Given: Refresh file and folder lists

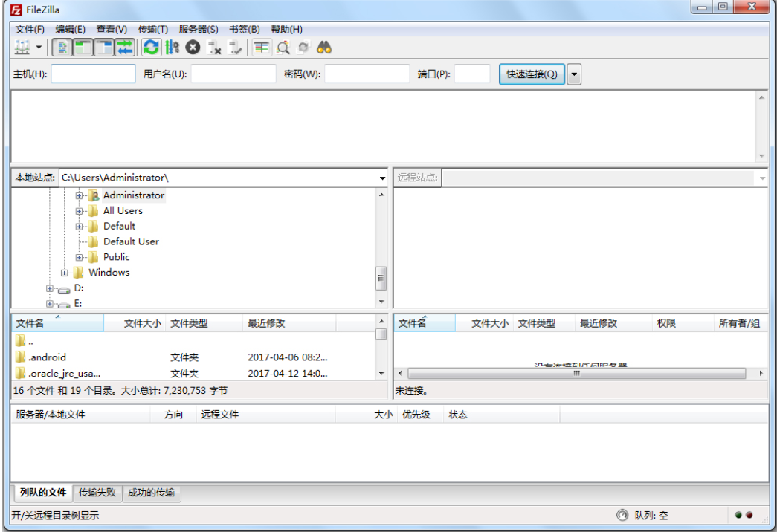Looking at the screenshot, I should pos(151,48).
